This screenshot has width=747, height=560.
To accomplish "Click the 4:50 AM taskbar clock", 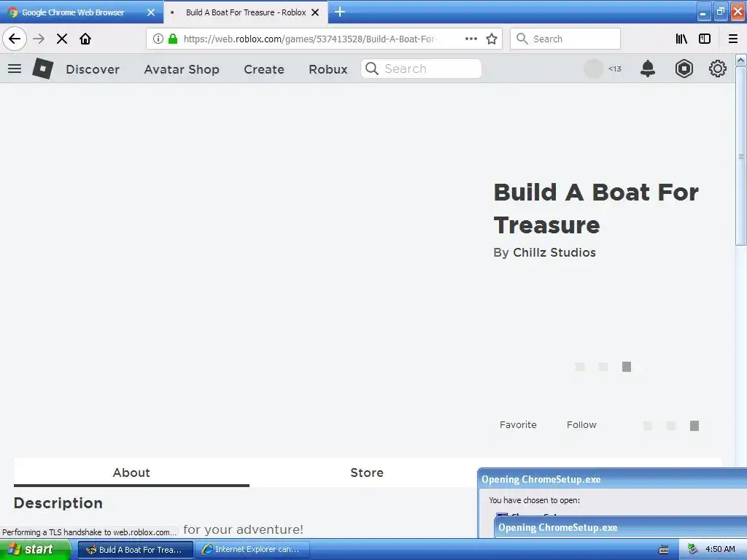I will pyautogui.click(x=720, y=549).
